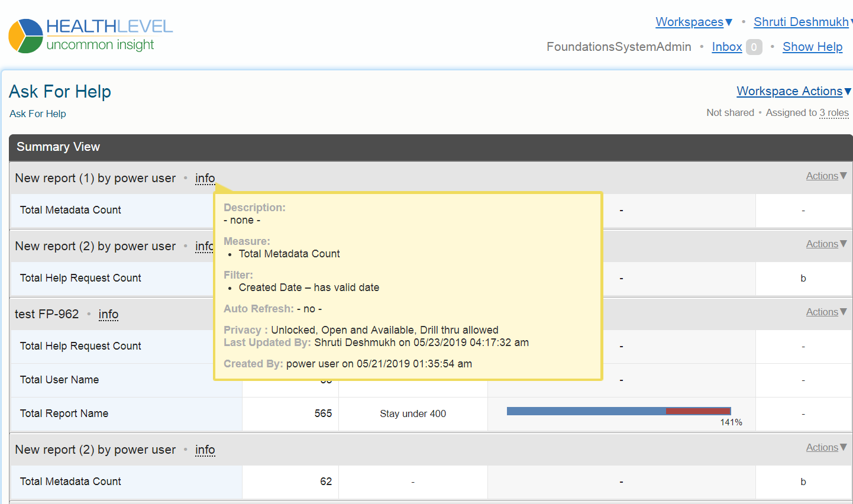Image resolution: width=853 pixels, height=504 pixels.
Task: Click info for New report (1)
Action: [x=205, y=178]
